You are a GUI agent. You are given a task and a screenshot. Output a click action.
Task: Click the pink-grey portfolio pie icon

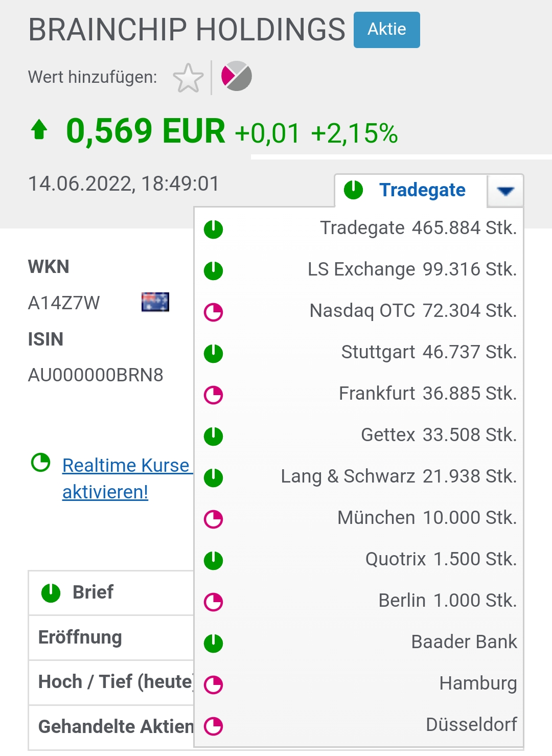[x=236, y=76]
